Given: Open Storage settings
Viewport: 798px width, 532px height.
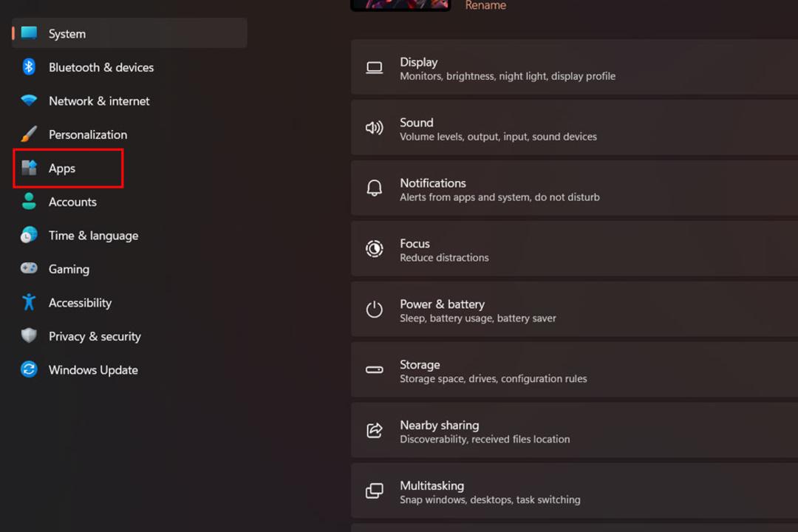Looking at the screenshot, I should (574, 371).
